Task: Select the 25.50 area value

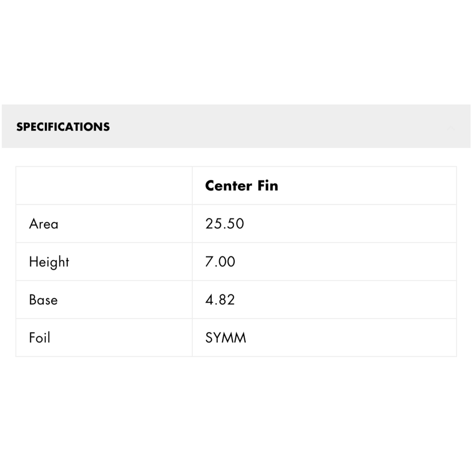Action: point(225,224)
